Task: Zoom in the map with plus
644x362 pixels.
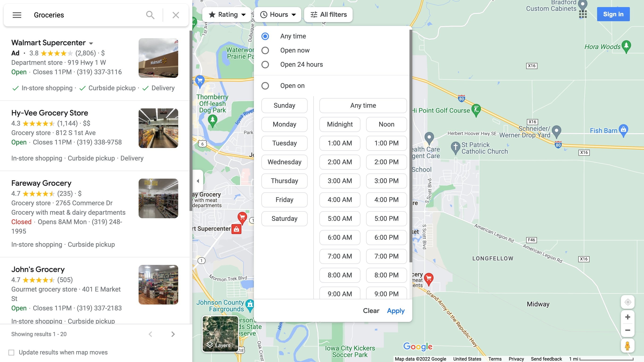Action: click(x=627, y=317)
